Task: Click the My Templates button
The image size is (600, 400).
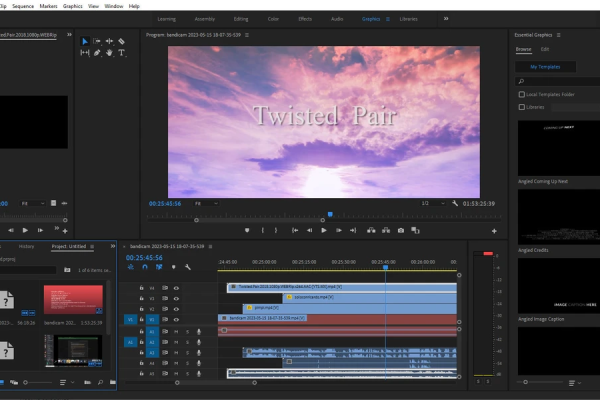Action: pos(545,67)
